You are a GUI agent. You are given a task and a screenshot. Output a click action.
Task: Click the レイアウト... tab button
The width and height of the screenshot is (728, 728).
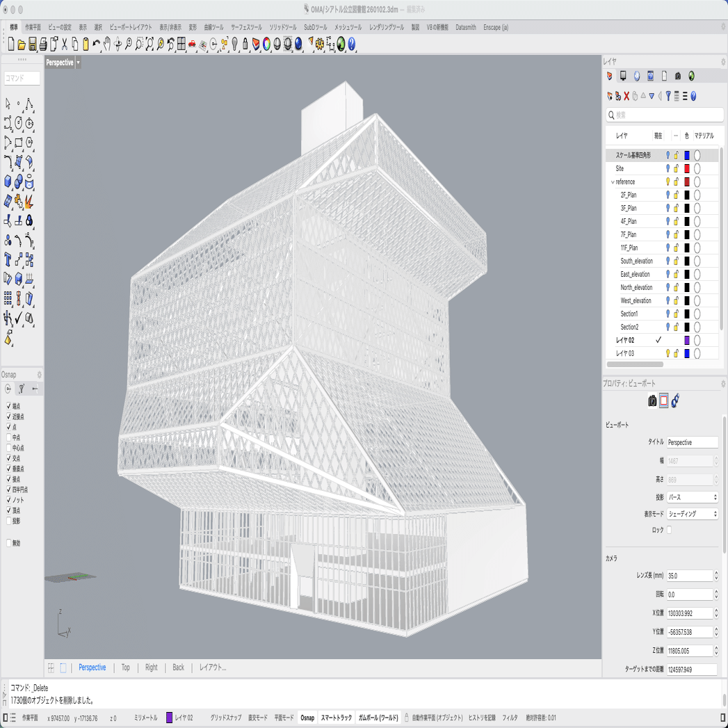coord(213,668)
